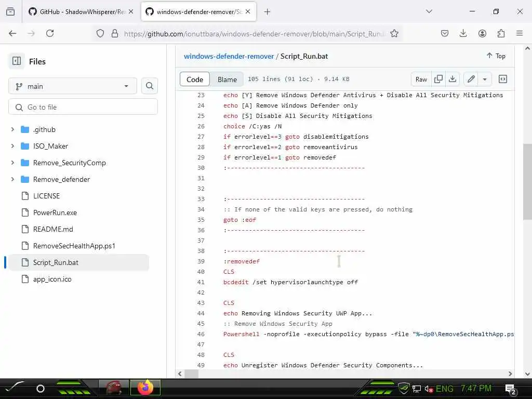Expand the .github folder
This screenshot has width=532, height=399.
[12, 129]
